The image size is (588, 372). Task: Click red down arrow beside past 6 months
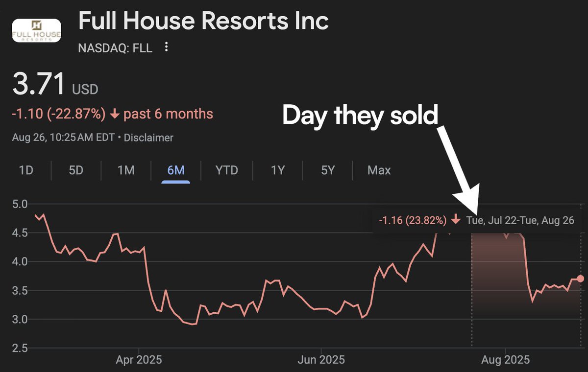(x=115, y=115)
